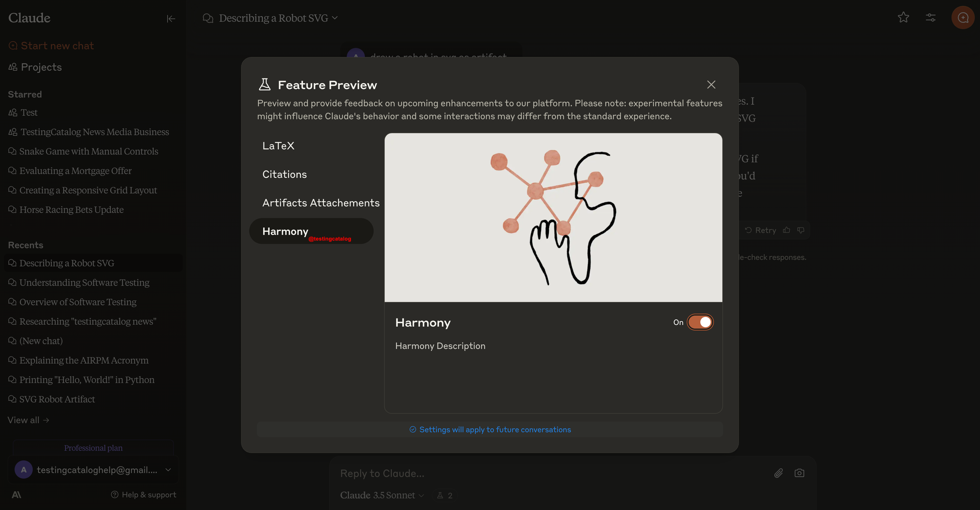
Task: Close the Feature Preview dialog
Action: click(711, 85)
